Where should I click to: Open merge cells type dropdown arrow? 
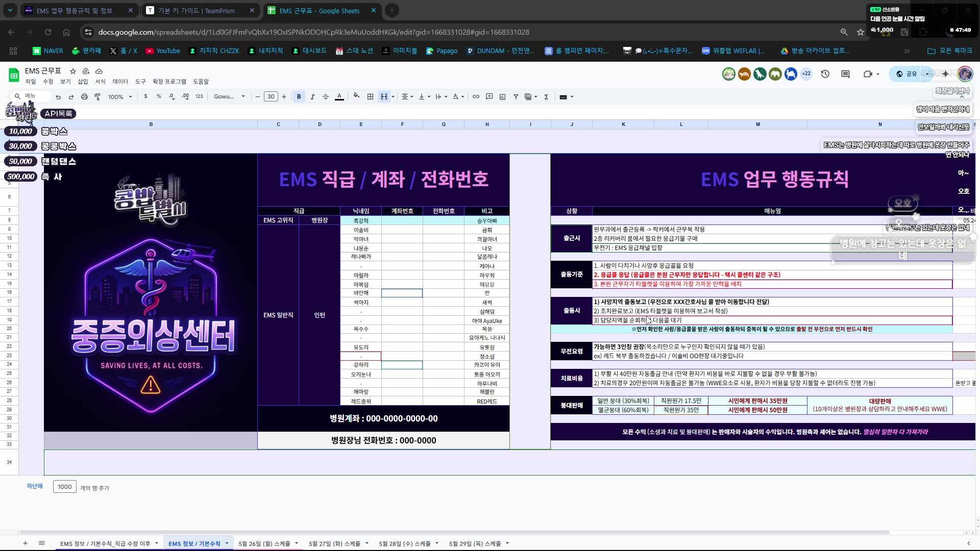coord(393,97)
